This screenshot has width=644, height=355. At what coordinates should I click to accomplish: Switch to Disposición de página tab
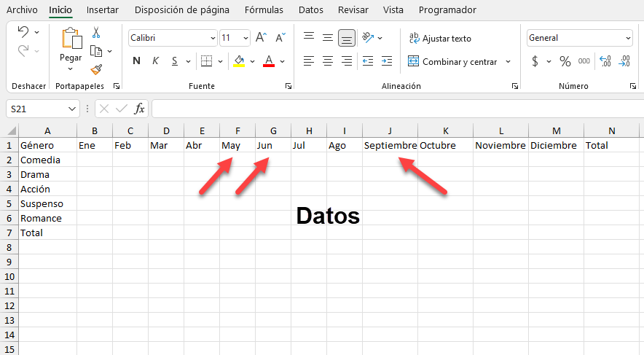[x=182, y=10]
